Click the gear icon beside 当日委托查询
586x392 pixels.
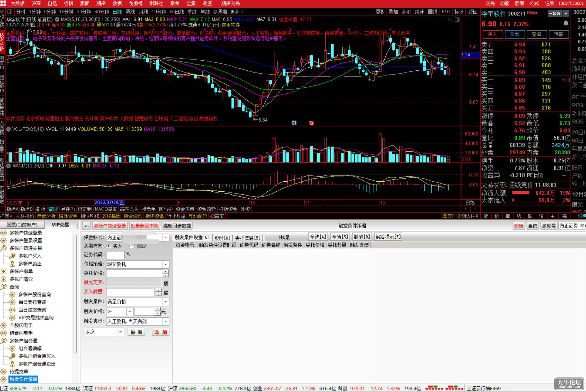pos(12,302)
